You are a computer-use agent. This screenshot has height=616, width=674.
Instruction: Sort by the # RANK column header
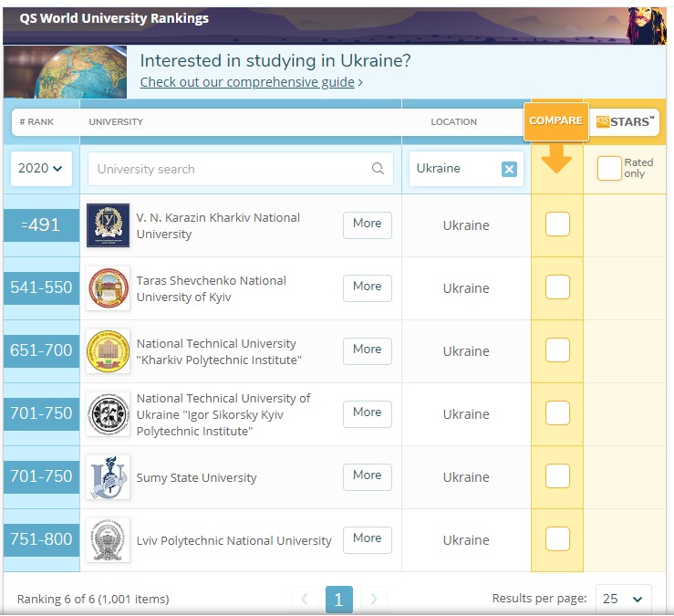coord(36,121)
